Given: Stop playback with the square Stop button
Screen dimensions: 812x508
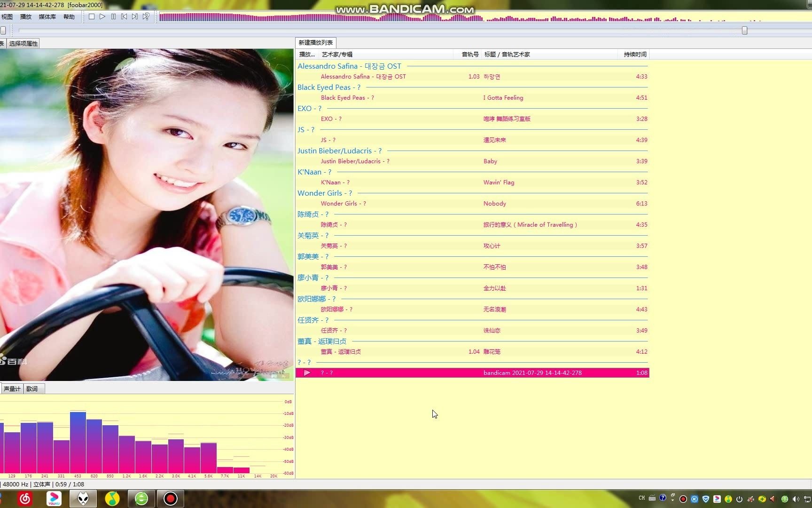Looking at the screenshot, I should pyautogui.click(x=92, y=16).
